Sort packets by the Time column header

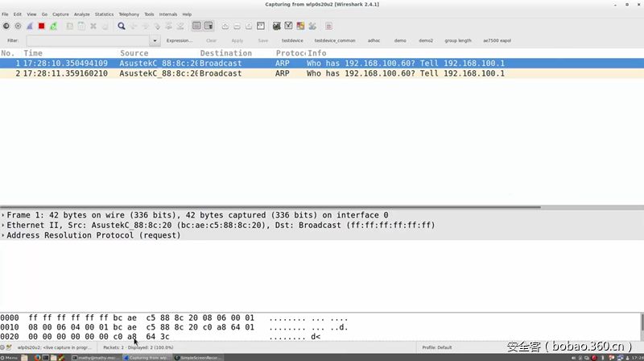(x=70, y=53)
